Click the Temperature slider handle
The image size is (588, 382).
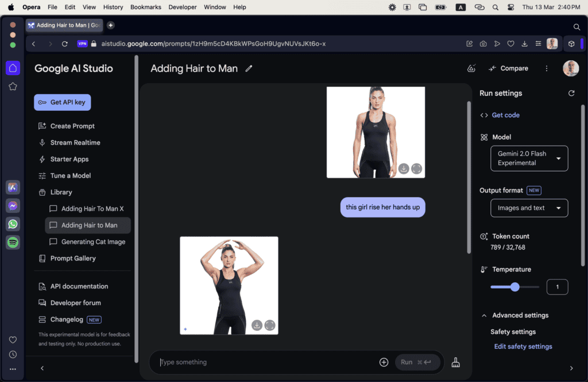(x=514, y=287)
